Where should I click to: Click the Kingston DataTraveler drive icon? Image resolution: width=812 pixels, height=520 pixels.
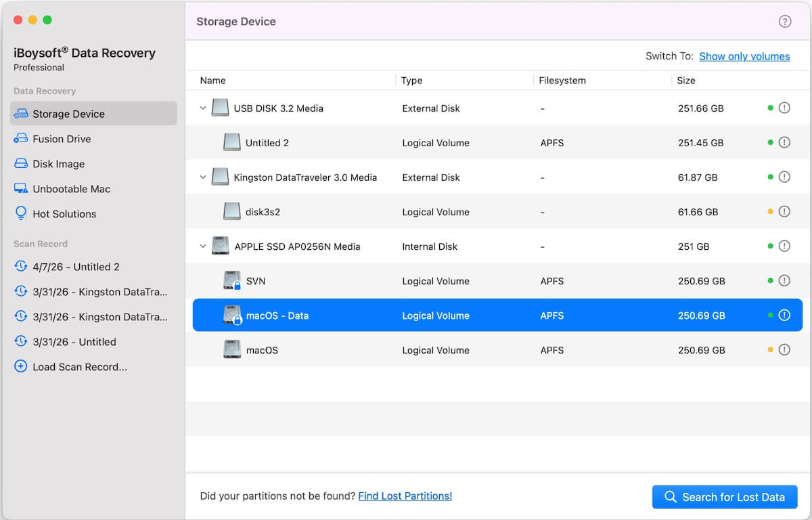220,177
